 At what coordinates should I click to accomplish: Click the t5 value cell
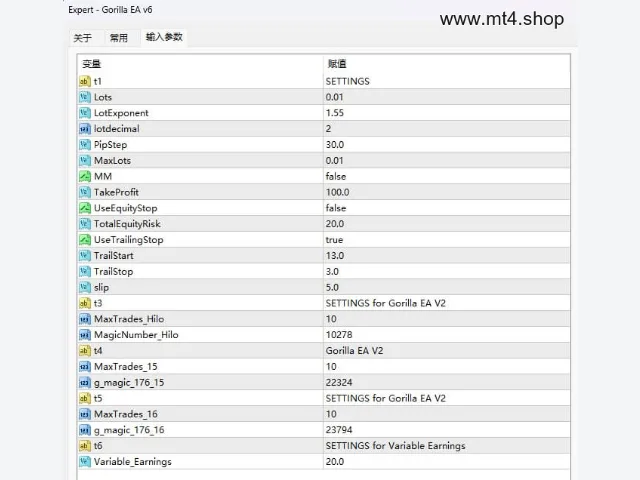(447, 398)
